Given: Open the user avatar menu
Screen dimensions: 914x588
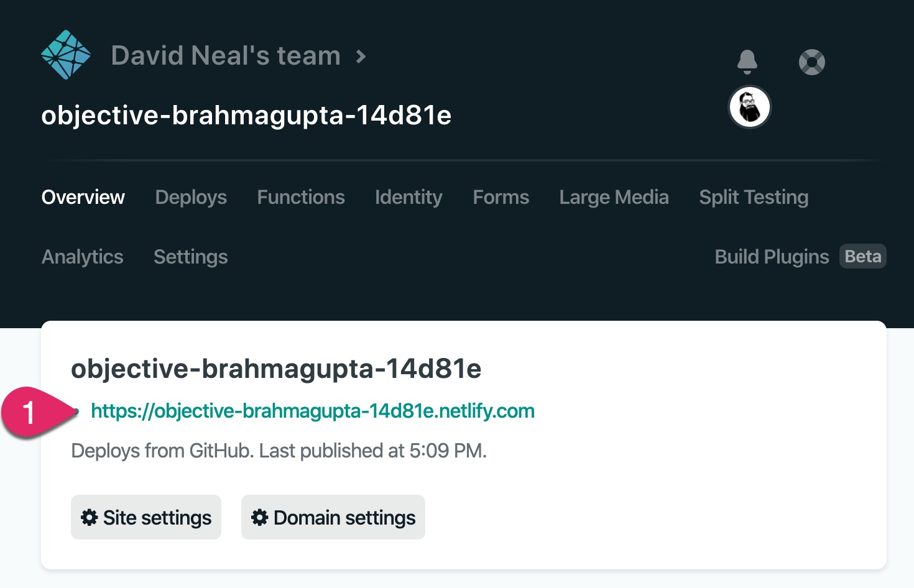Looking at the screenshot, I should coord(749,108).
